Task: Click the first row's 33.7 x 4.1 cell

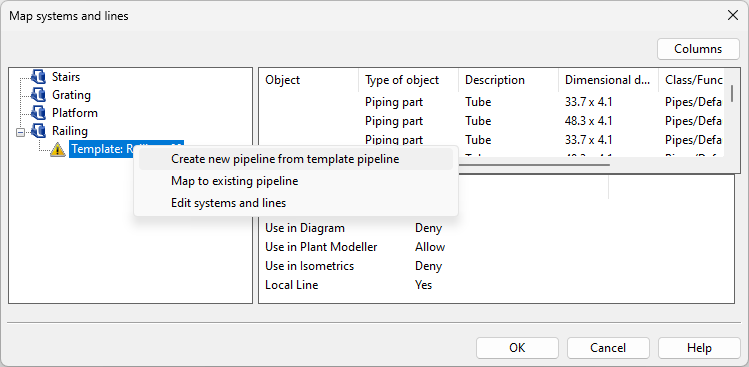Action: (x=588, y=102)
